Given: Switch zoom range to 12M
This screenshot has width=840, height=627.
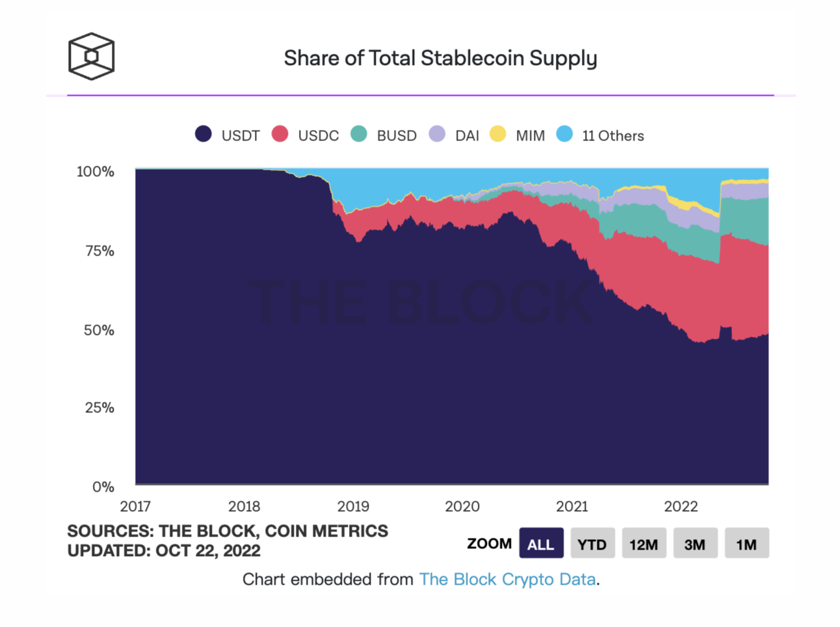Looking at the screenshot, I should point(644,544).
